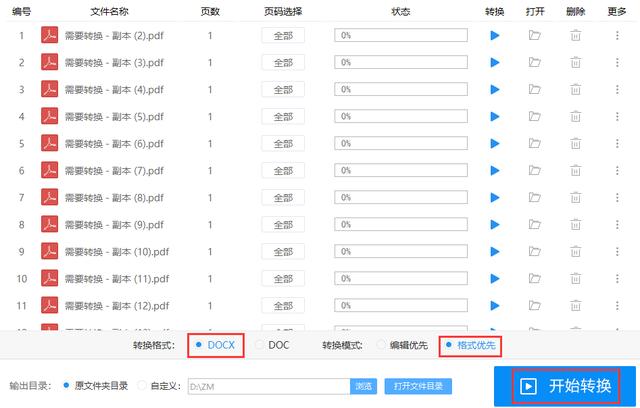Select DOCX conversion format
The image size is (640, 408).
coord(216,345)
